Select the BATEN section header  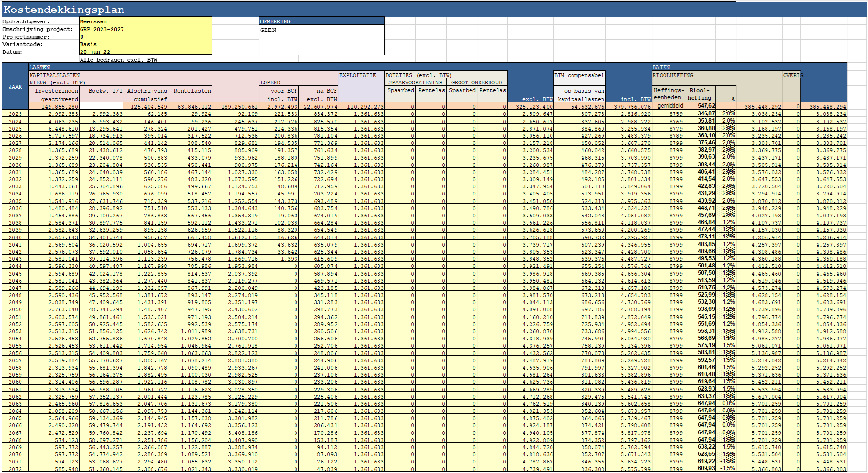pyautogui.click(x=661, y=67)
